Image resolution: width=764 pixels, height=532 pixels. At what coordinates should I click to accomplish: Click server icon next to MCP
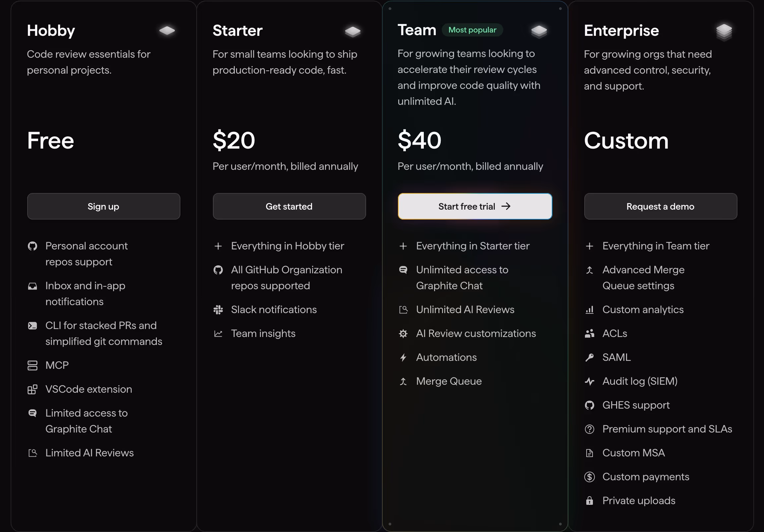click(x=32, y=366)
